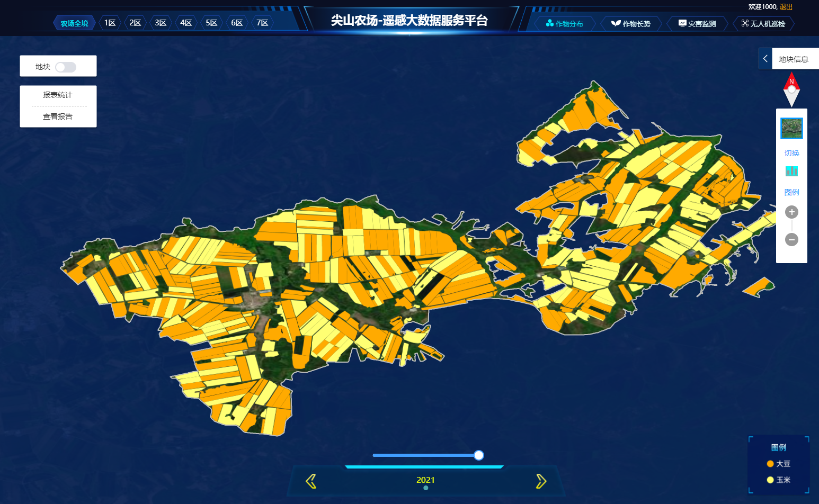Open the 作物分布 crop distribution tab

(565, 24)
